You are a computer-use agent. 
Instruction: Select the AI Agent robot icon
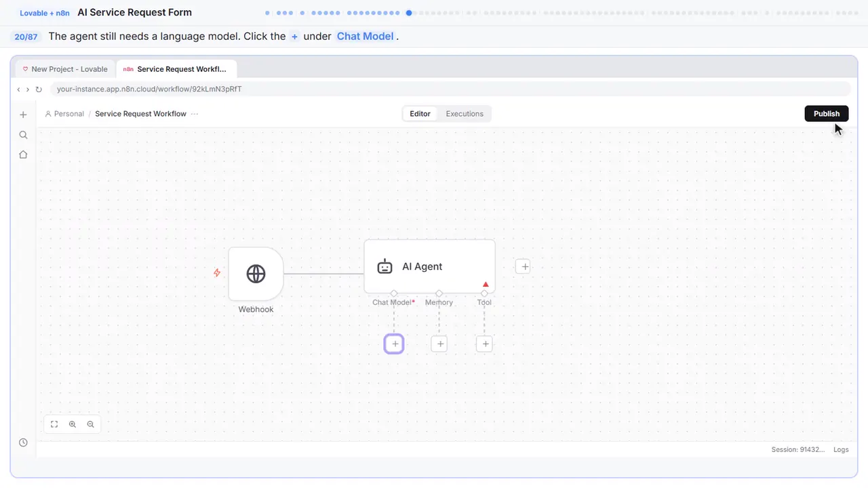384,266
